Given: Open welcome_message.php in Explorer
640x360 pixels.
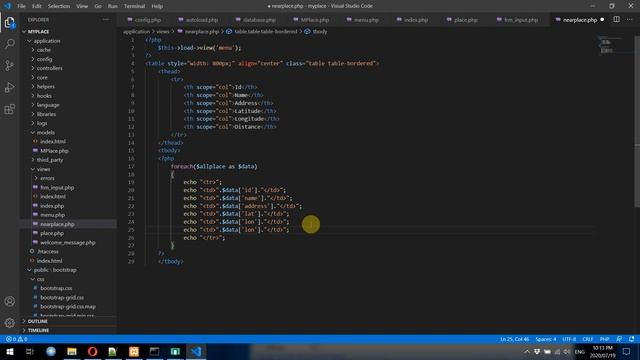Looking at the screenshot, I should point(68,242).
